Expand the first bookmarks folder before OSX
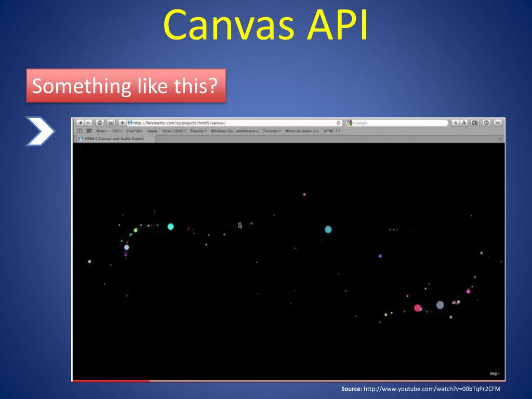 [102, 131]
